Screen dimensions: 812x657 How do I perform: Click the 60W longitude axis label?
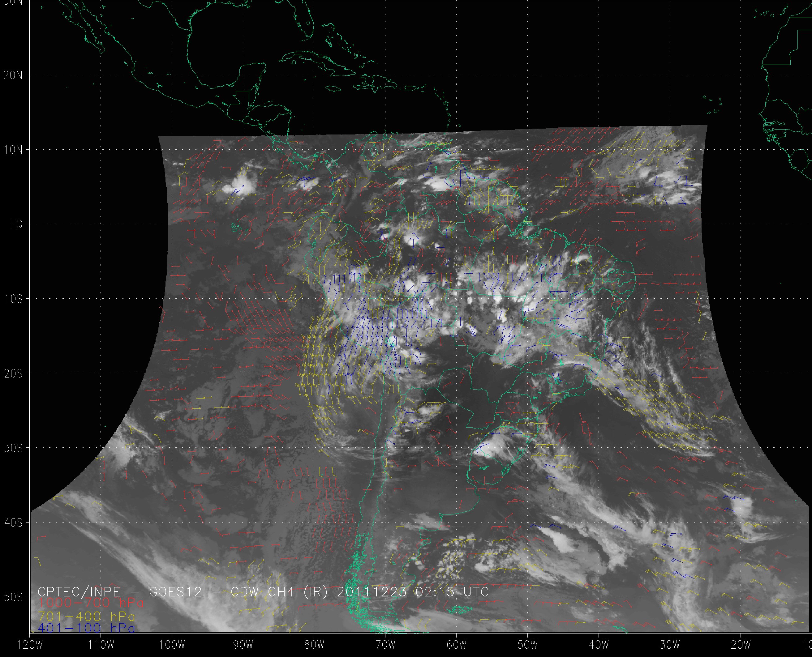coord(457,645)
